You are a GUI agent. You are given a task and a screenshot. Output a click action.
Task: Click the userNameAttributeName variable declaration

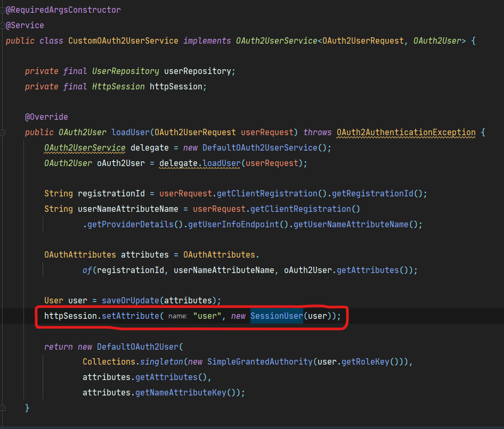point(128,209)
